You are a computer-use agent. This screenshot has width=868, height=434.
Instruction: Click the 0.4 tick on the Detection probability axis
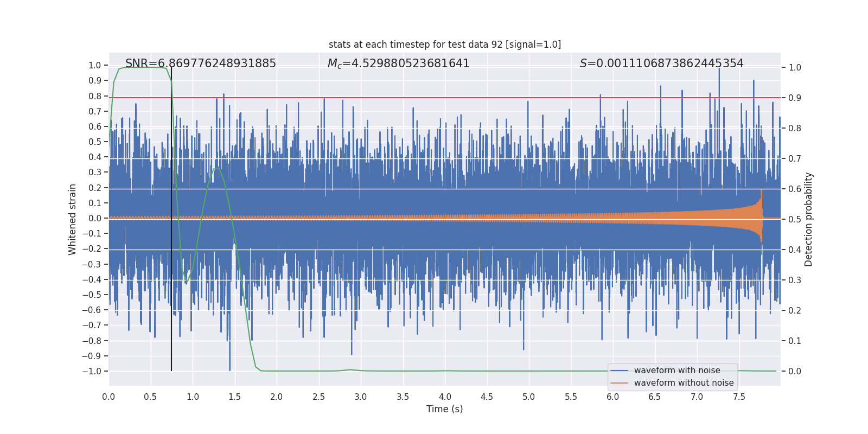tap(795, 250)
